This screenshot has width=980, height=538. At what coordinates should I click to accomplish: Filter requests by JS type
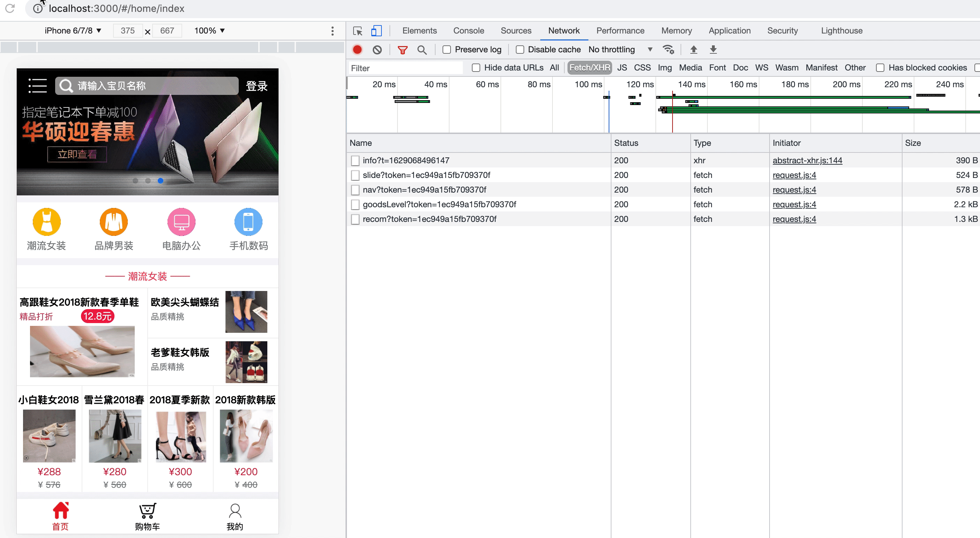[x=622, y=68]
